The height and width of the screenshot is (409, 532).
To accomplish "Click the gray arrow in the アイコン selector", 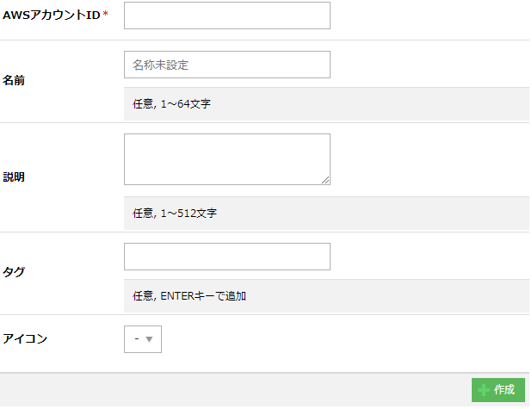I will [150, 339].
